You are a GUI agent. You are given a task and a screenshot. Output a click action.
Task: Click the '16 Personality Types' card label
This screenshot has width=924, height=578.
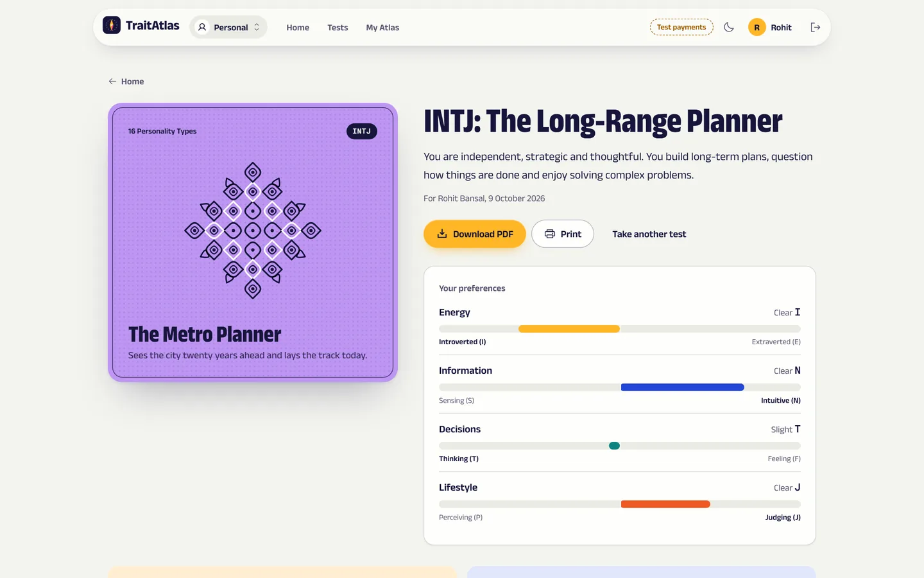(162, 131)
